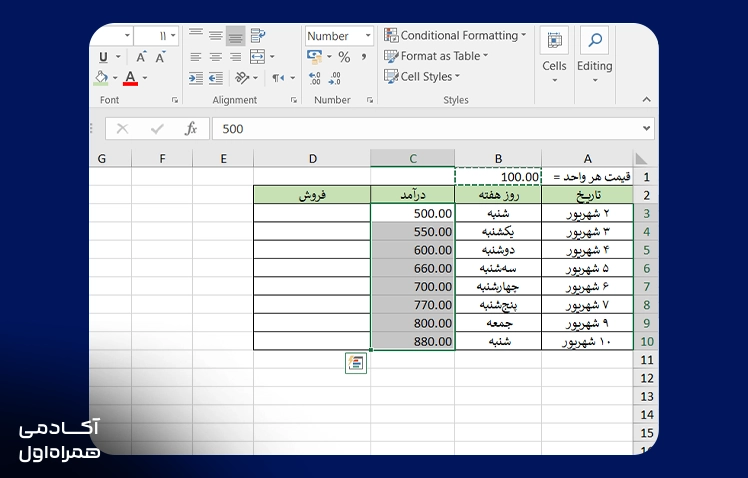Click Select All corner triangle
This screenshot has height=478, width=748.
pos(641,159)
